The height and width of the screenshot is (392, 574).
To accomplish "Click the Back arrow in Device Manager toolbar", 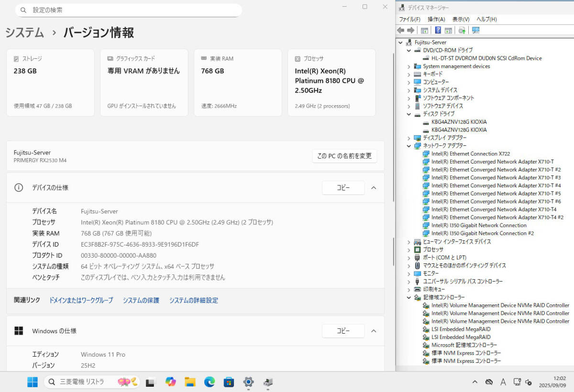I will coord(401,30).
